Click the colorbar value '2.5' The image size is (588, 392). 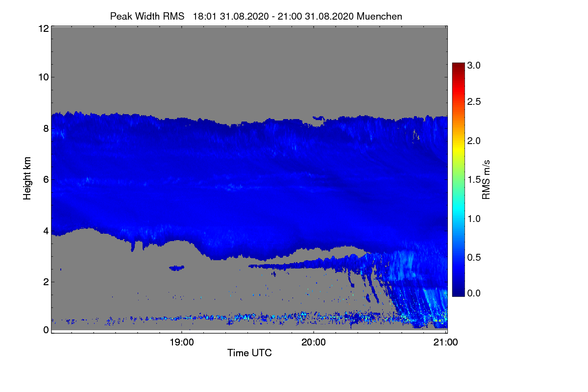click(474, 102)
